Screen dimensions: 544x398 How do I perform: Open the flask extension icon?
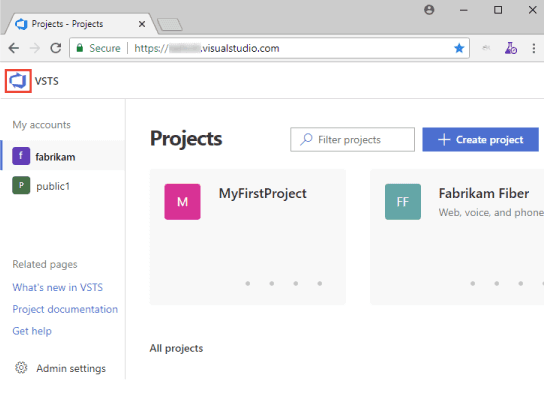pyautogui.click(x=511, y=48)
